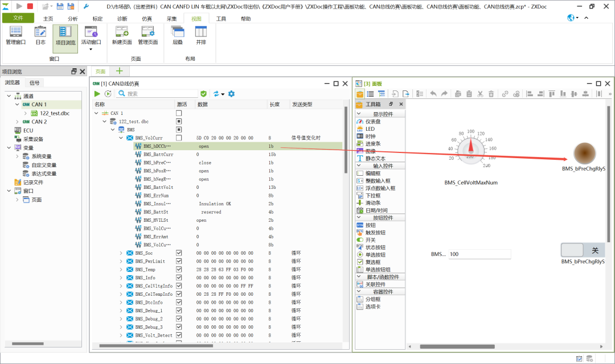Open CAN simulation settings gear icon

click(231, 94)
